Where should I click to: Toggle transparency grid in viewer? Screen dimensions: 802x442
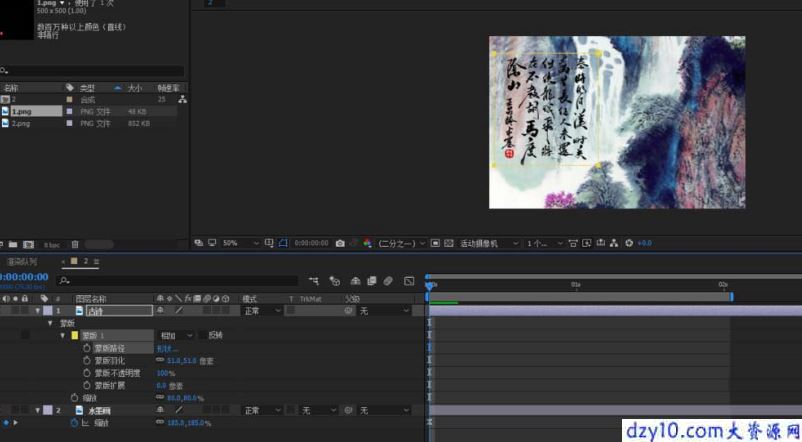(449, 243)
